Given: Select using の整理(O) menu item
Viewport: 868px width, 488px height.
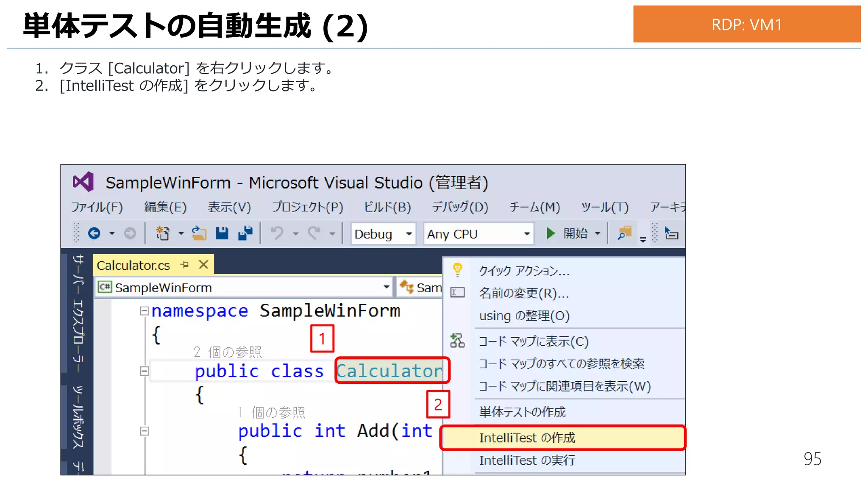Looking at the screenshot, I should (564, 316).
